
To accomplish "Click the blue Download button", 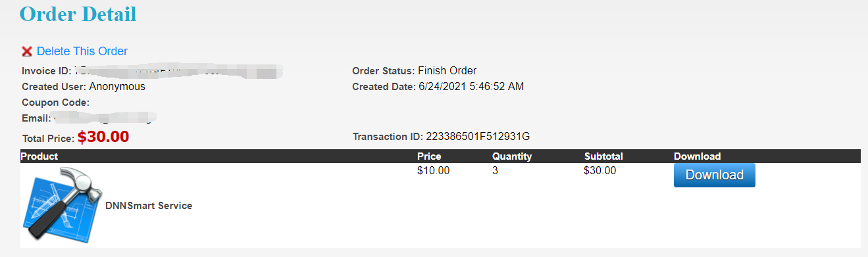I will click(714, 175).
